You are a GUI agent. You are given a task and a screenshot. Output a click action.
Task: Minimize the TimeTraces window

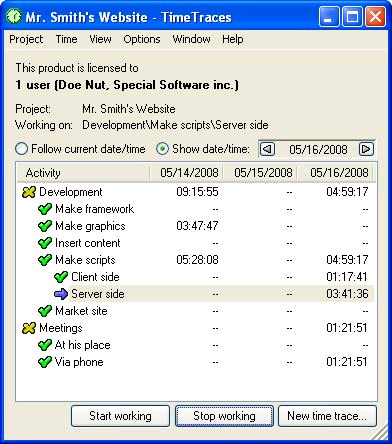328,17
